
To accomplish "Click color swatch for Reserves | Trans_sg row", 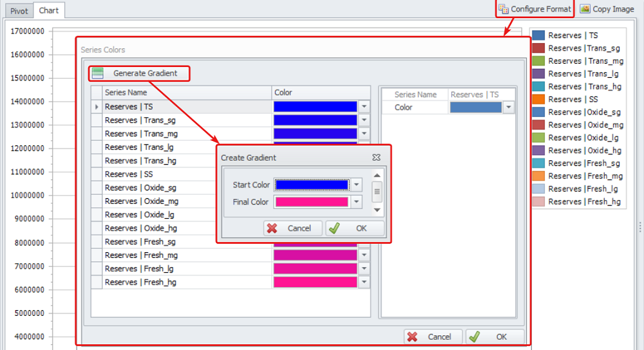I will 316,120.
